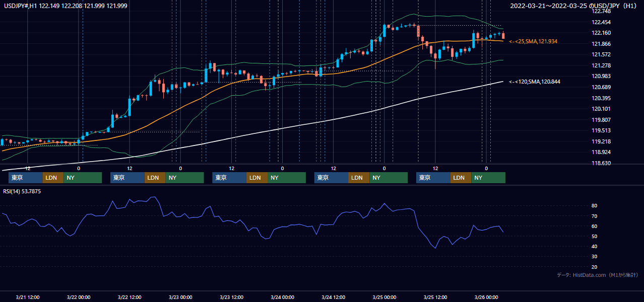The height and width of the screenshot is (302, 644).
Task: Click RSI scale value 20
Action: pyautogui.click(x=595, y=267)
